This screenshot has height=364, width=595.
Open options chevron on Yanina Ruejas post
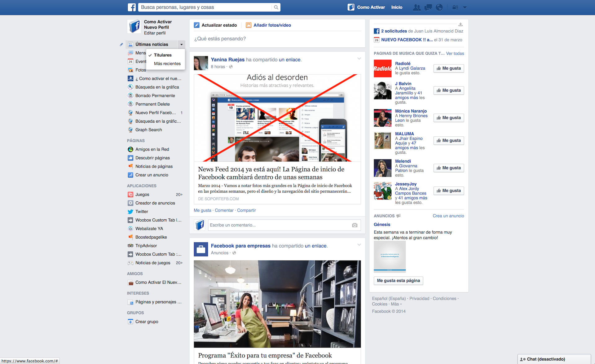pos(359,59)
